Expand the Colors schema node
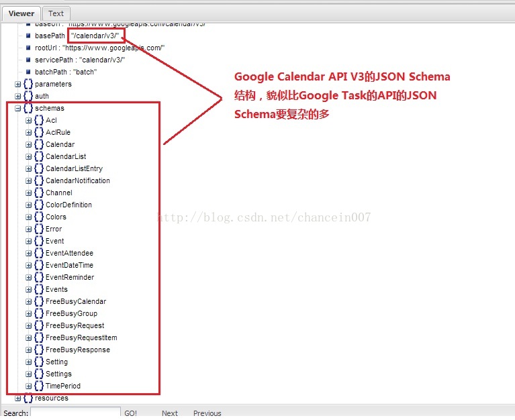 29,217
